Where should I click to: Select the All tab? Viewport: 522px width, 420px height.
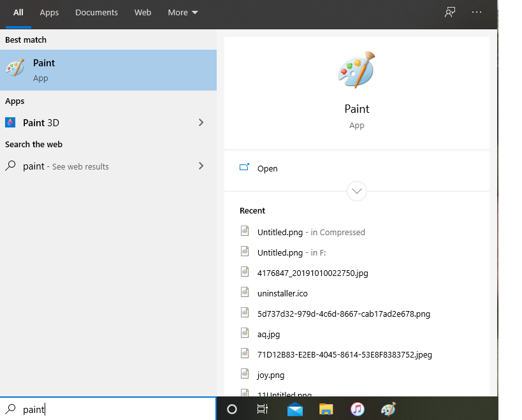point(18,13)
